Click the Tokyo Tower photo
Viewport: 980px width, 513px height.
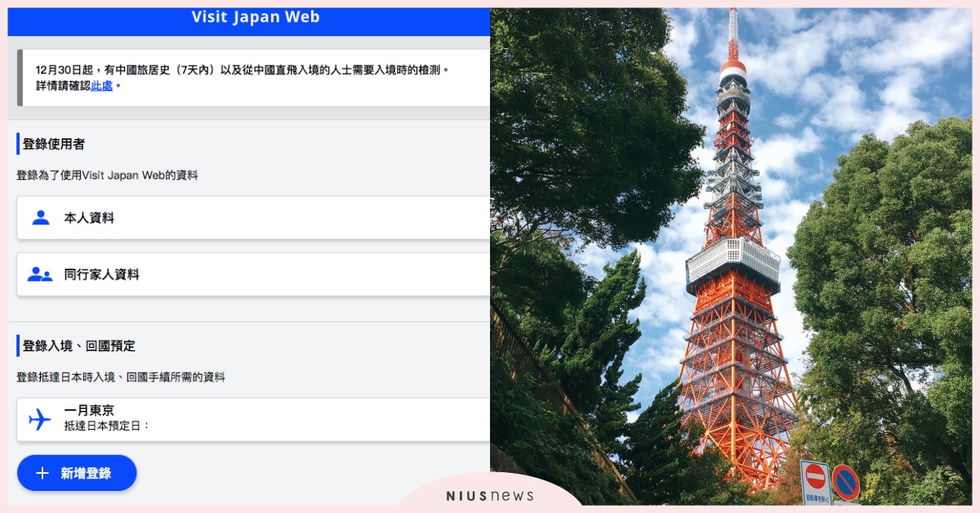pyautogui.click(x=731, y=256)
